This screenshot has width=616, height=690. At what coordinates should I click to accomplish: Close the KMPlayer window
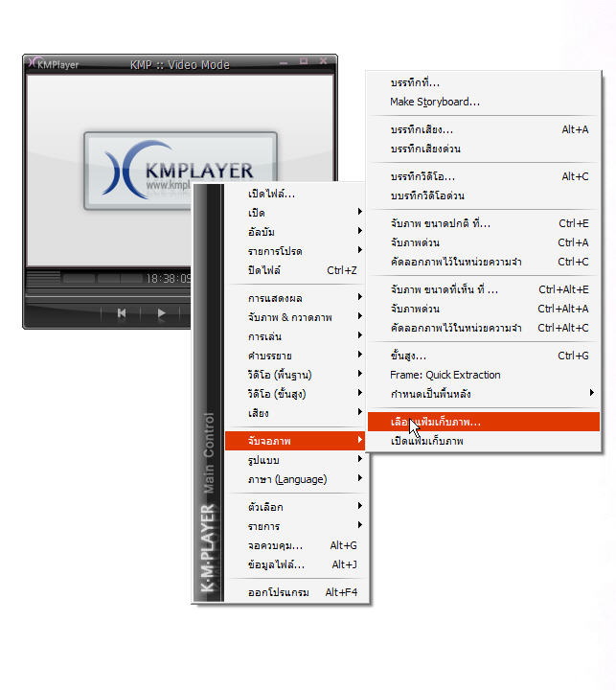pos(324,61)
